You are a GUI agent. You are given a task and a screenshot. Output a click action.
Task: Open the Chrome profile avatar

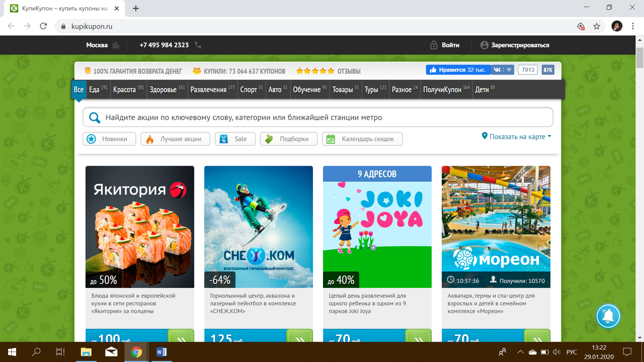(617, 26)
